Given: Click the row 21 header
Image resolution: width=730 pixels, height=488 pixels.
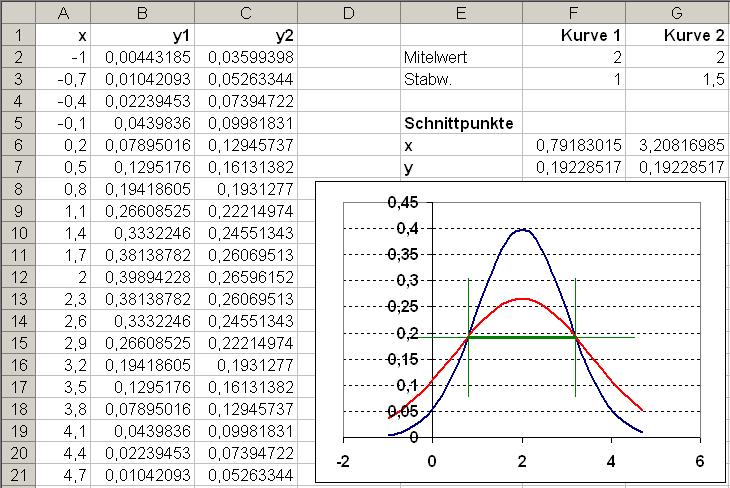Looking at the screenshot, I should pos(18,475).
